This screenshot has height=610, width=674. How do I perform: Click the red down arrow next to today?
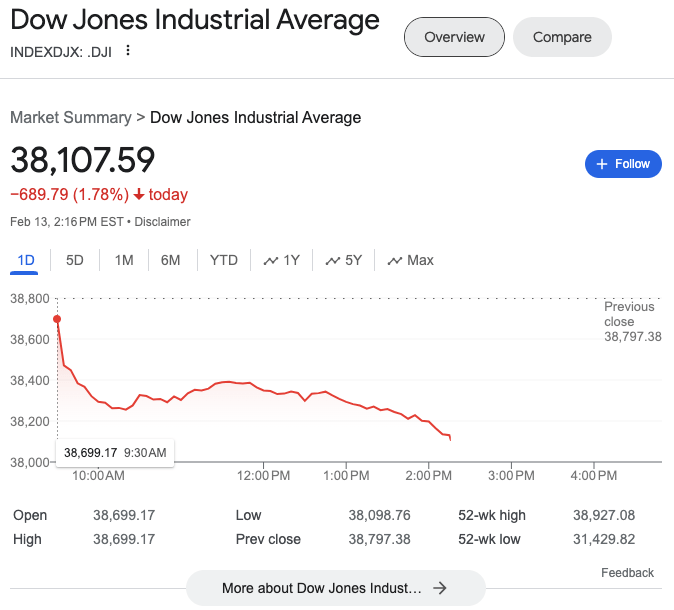(x=138, y=195)
